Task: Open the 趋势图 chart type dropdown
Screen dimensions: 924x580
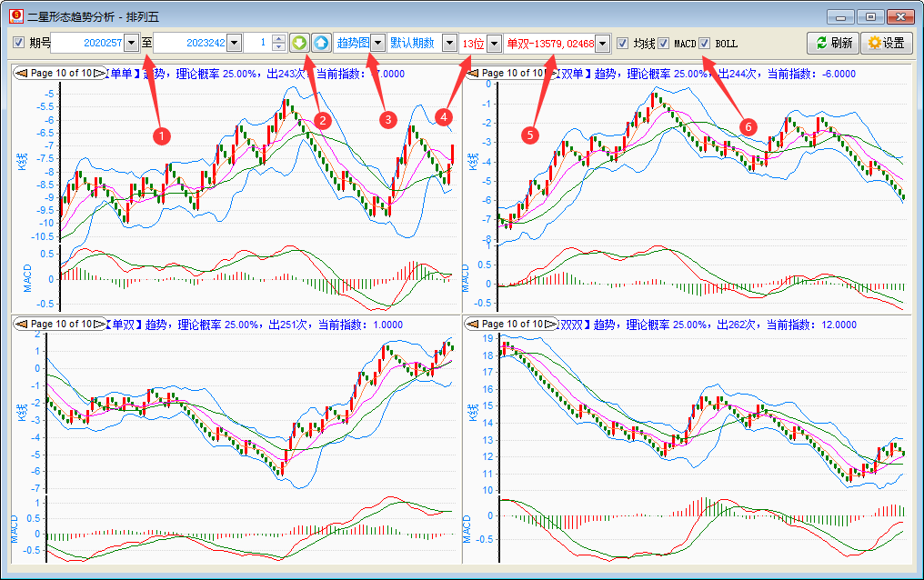Action: tap(378, 43)
